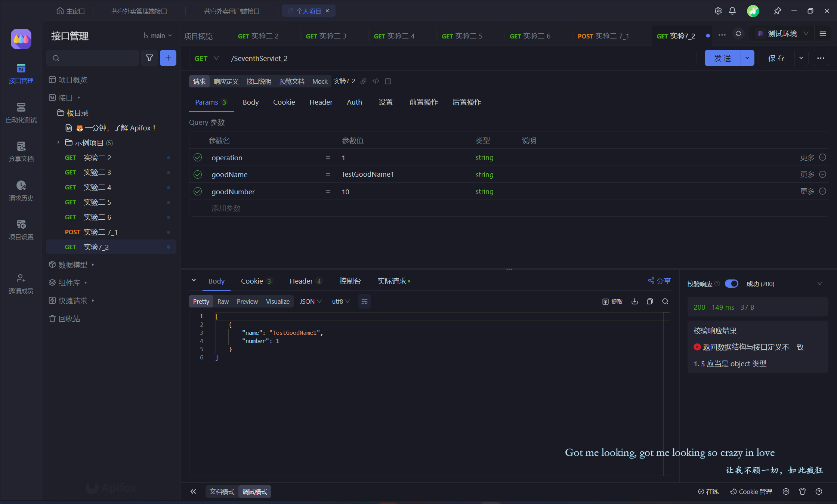Remove the operation parameter row
Screen dimensions: 837x504
coord(822,157)
